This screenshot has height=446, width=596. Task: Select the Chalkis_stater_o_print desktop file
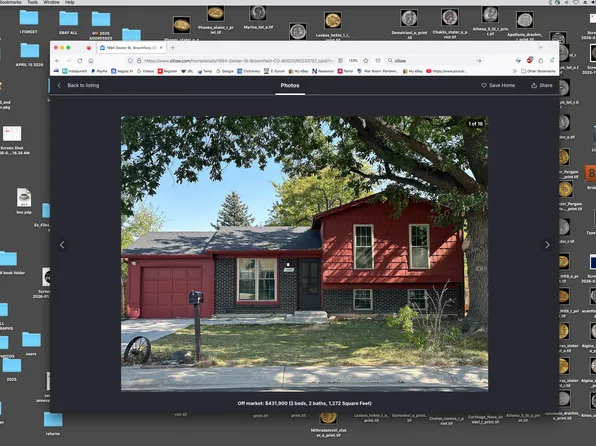pyautogui.click(x=450, y=24)
